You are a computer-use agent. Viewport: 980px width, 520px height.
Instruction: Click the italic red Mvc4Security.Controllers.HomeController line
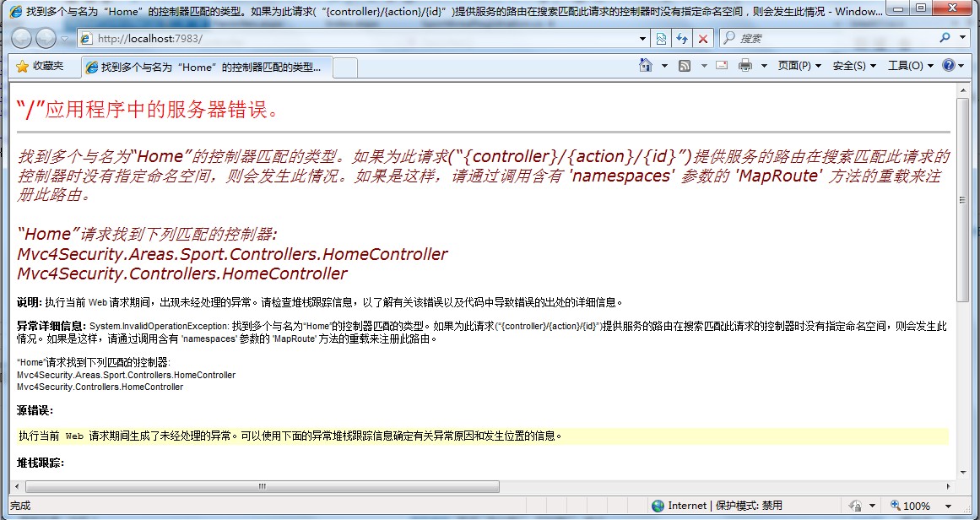tap(181, 274)
